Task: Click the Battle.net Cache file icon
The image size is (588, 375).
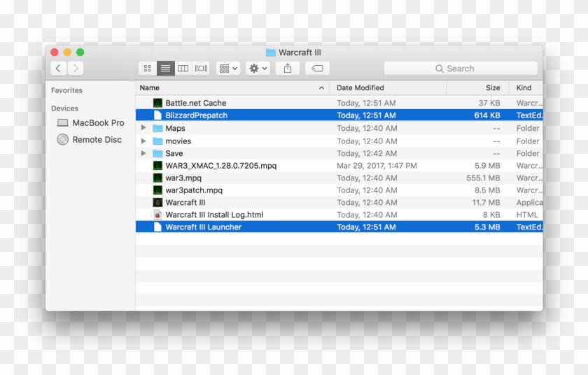Action: pyautogui.click(x=157, y=103)
